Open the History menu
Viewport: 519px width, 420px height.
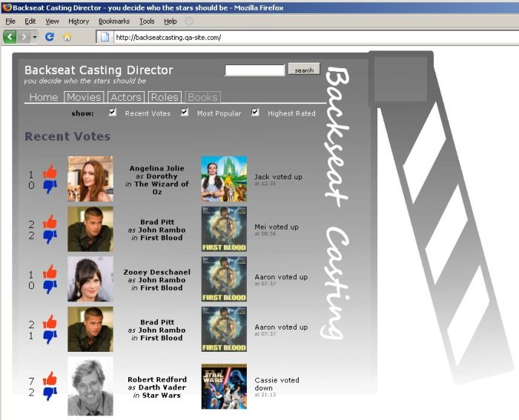pyautogui.click(x=79, y=21)
